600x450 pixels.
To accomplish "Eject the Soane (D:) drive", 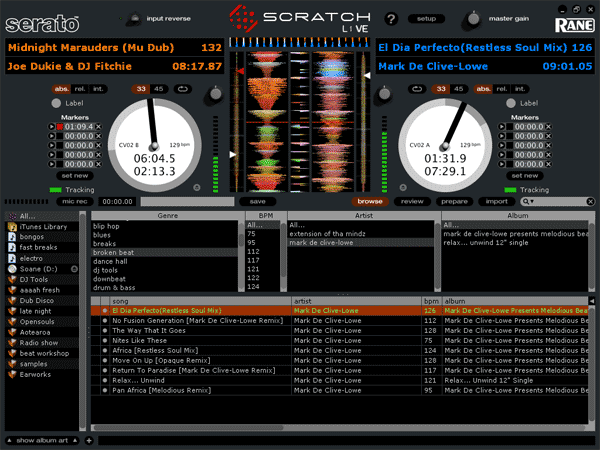I will (74, 269).
